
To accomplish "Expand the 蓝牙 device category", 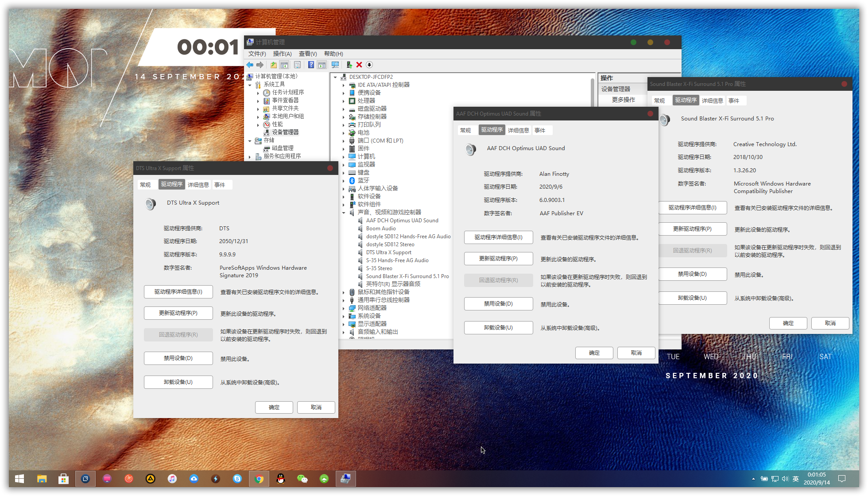I will tap(344, 181).
